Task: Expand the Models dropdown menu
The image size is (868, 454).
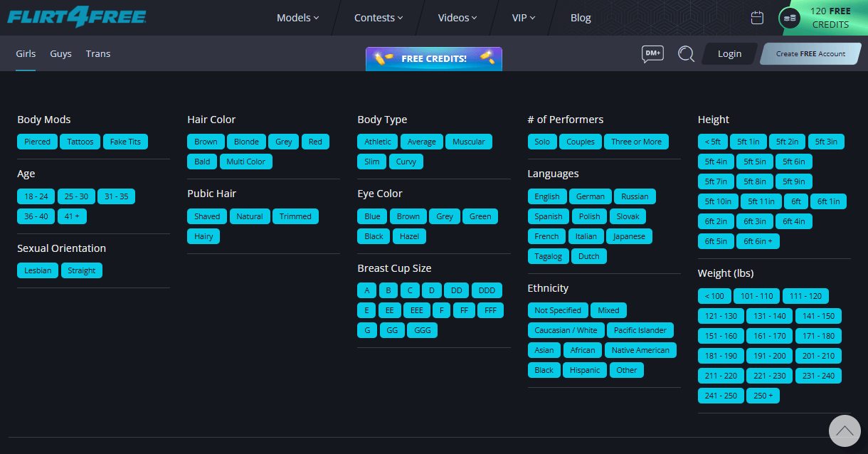Action: point(297,18)
